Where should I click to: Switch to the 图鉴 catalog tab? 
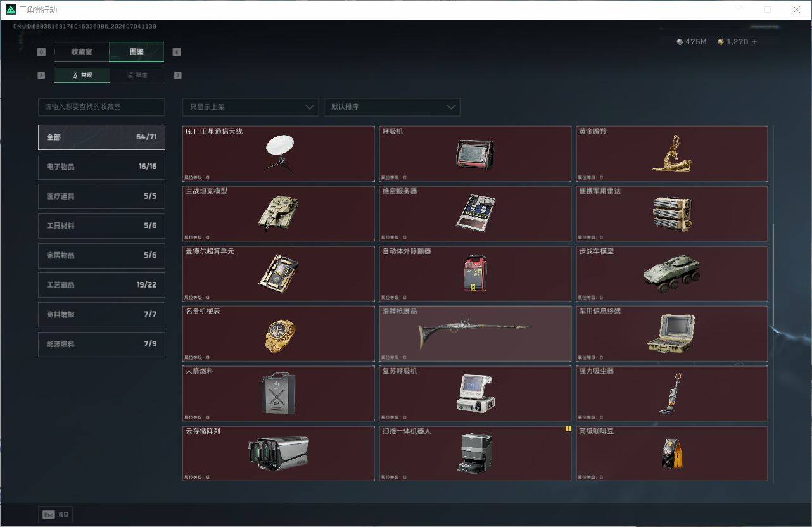(137, 52)
